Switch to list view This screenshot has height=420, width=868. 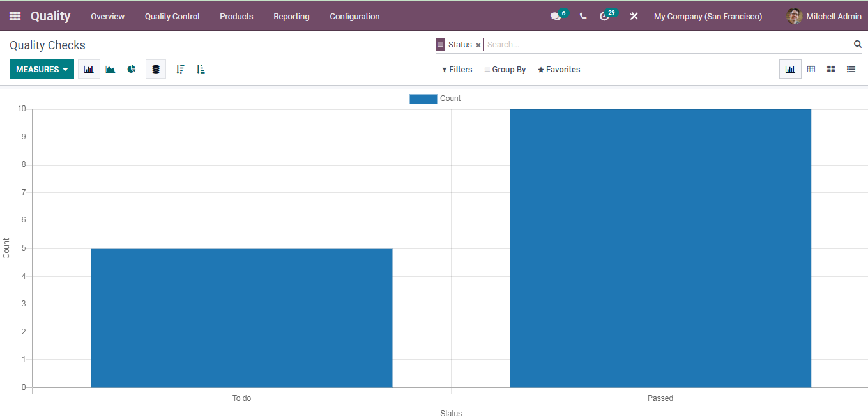pos(851,69)
